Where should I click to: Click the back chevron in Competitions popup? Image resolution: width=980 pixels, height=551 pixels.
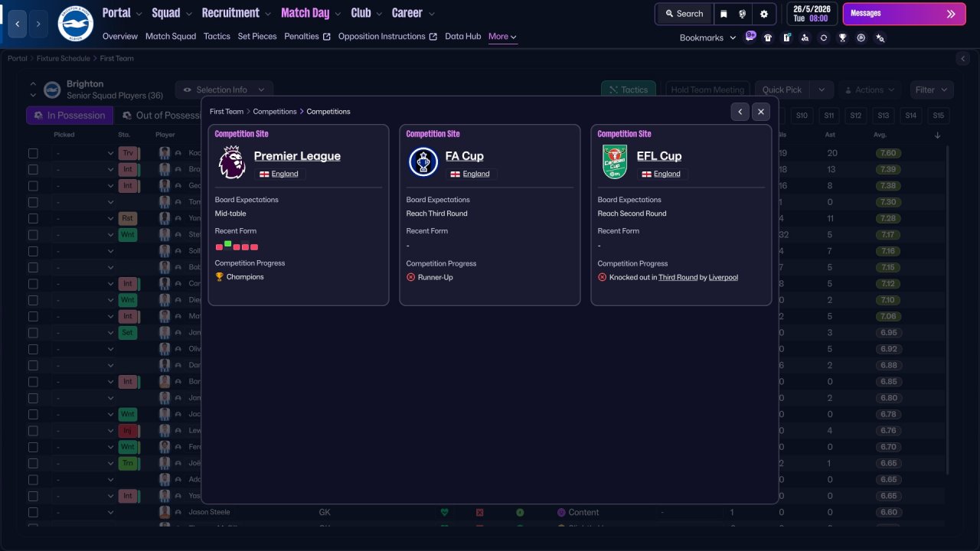(740, 112)
